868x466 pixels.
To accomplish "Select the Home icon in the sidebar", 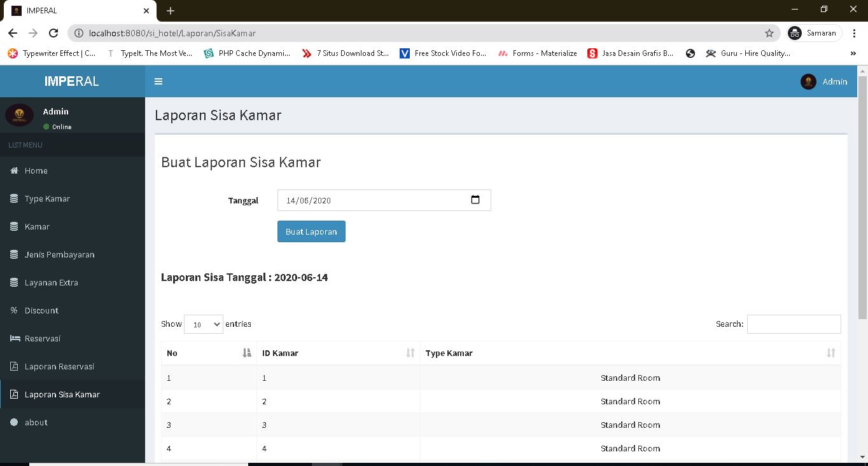I will 13,170.
